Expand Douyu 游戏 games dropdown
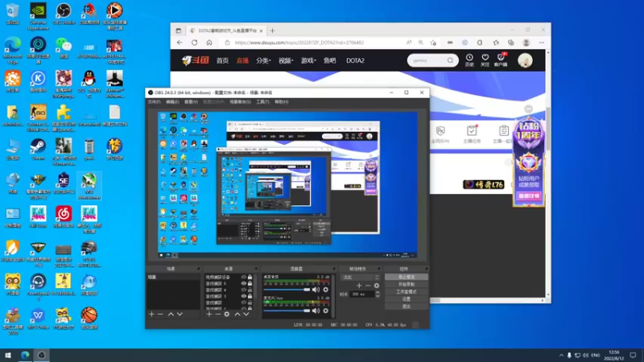Screen dimensions: 644x362 pyautogui.click(x=308, y=60)
